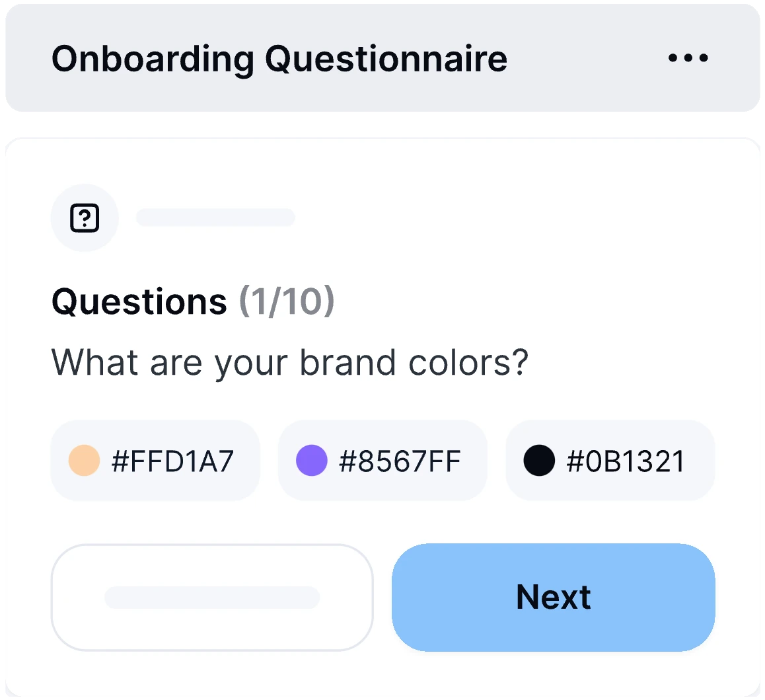Click the Onboarding Questionnaire title
Image resolution: width=765 pixels, height=700 pixels.
point(279,59)
